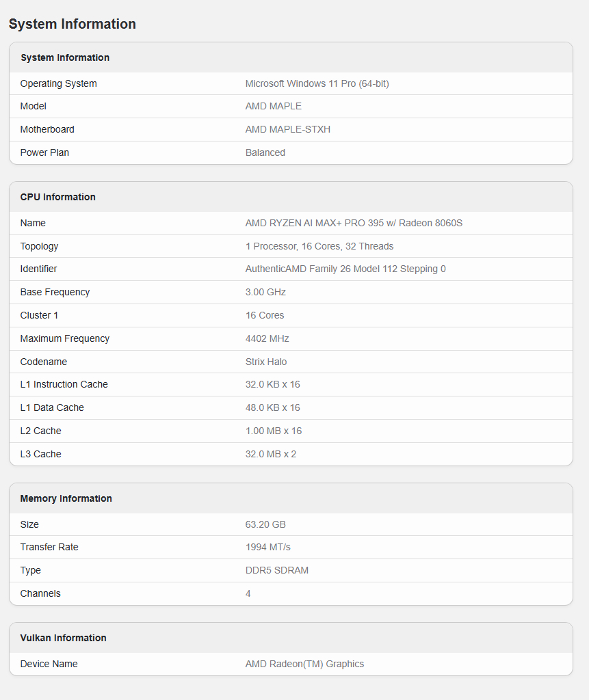Select the System Information table header
The width and height of the screenshot is (589, 700).
click(x=65, y=57)
